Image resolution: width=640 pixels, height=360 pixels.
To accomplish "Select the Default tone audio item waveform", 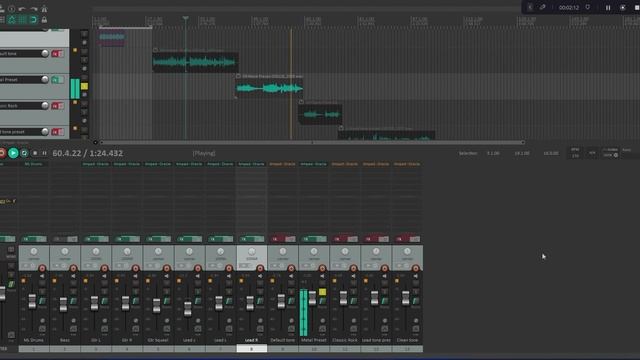I will tap(196, 62).
